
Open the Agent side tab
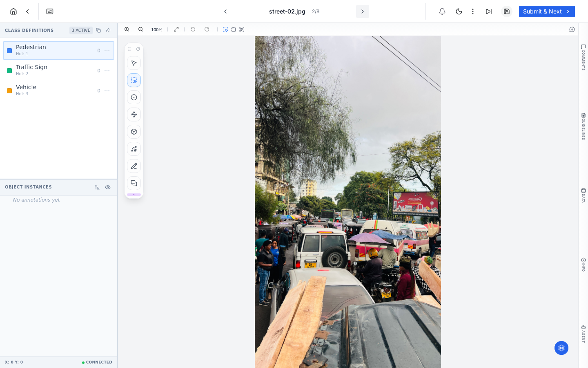584,334
